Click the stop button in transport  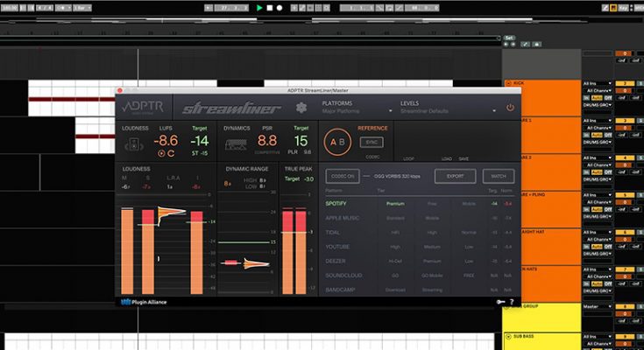[269, 8]
